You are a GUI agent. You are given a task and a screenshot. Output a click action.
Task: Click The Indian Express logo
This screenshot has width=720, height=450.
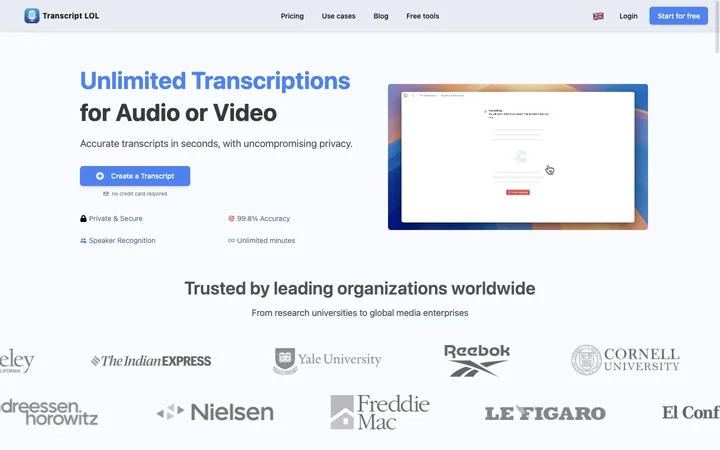coord(151,361)
